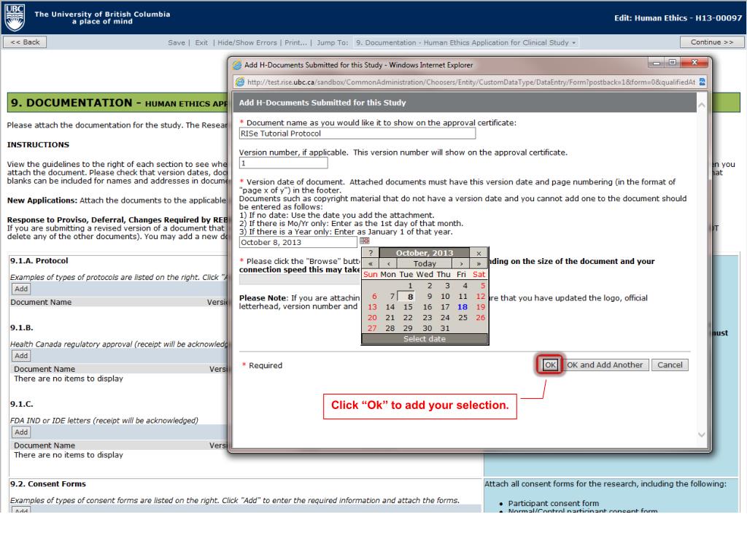Open the calendar picker icon beside date field
This screenshot has height=560, width=747.
[x=365, y=241]
